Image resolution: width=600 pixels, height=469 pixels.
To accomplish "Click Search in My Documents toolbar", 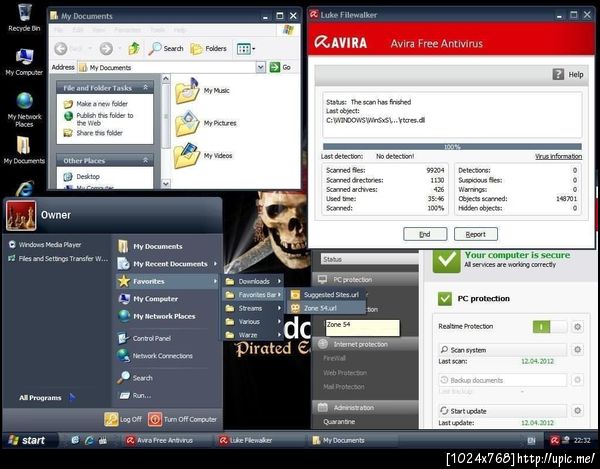I will (x=166, y=49).
